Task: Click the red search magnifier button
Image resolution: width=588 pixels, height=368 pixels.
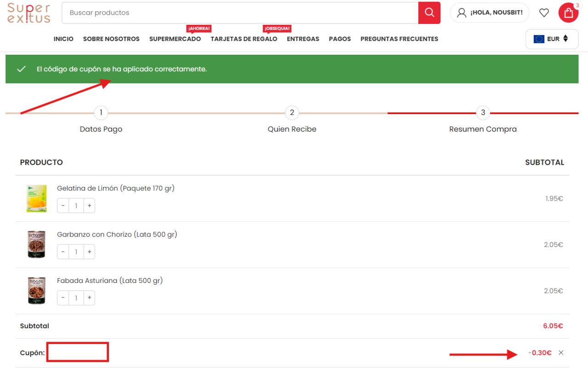Action: pyautogui.click(x=429, y=13)
